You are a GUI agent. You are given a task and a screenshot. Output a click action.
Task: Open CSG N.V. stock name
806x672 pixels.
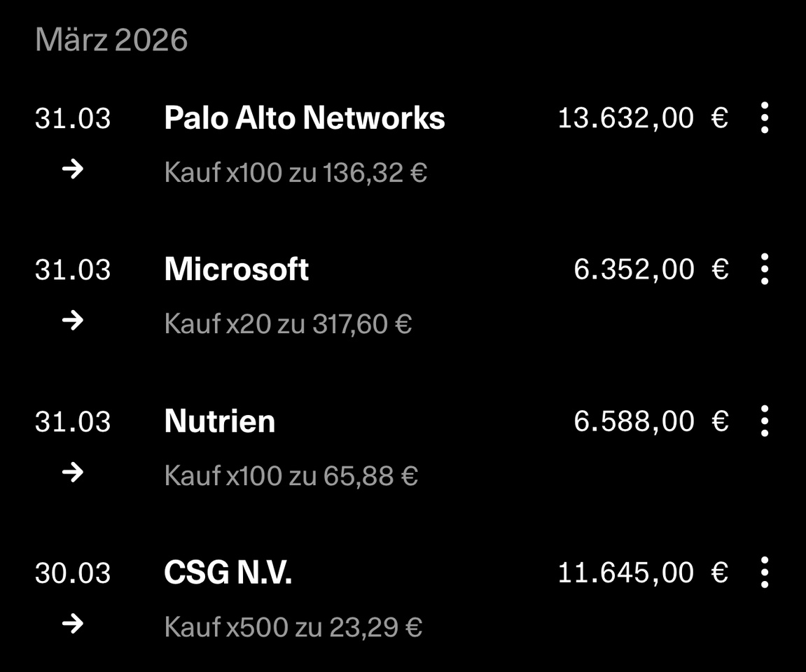click(x=228, y=573)
